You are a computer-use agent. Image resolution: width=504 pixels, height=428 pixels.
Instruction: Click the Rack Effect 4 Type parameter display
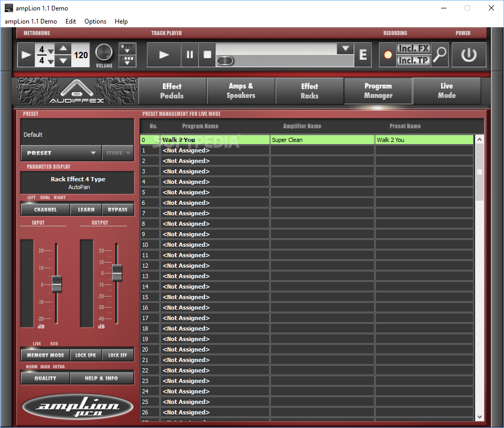click(x=78, y=182)
